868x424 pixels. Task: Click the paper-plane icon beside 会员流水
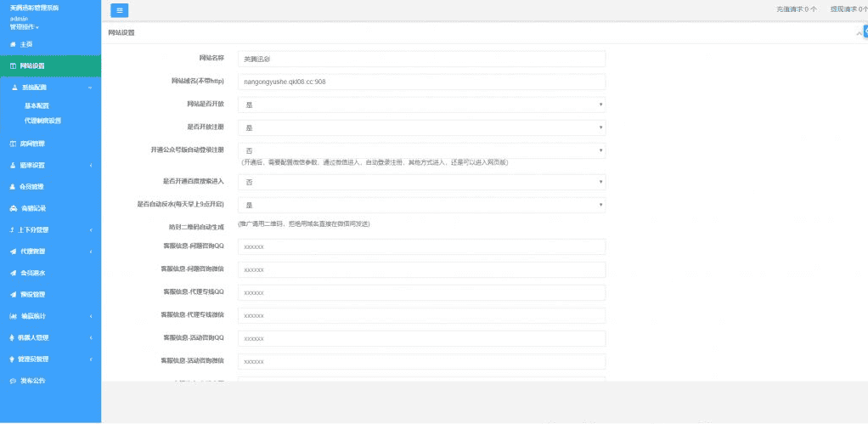pyautogui.click(x=13, y=273)
